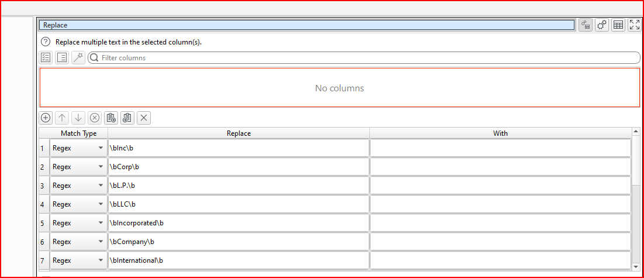This screenshot has width=644, height=278.
Task: Select row number 7 header
Action: [x=44, y=260]
